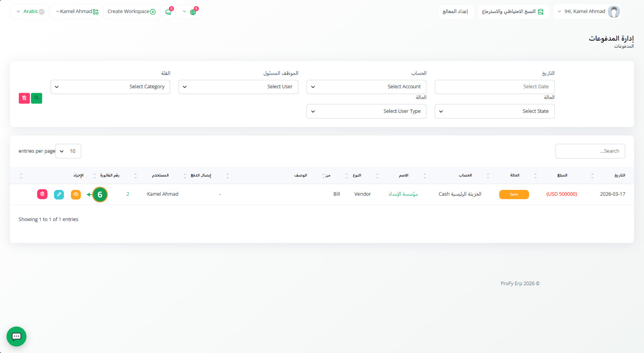Click the green search filter button
This screenshot has height=353, width=644.
point(37,98)
